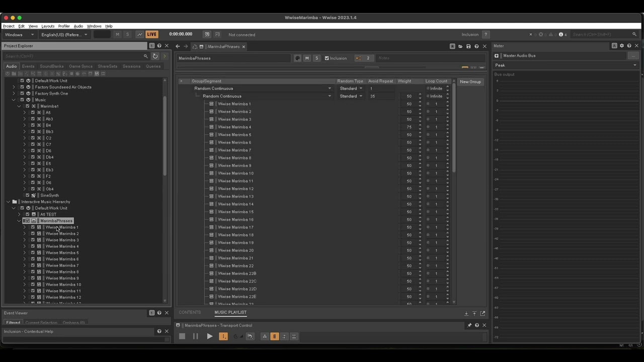Click the top-right global search field
The width and height of the screenshot is (644, 362).
[x=602, y=35]
